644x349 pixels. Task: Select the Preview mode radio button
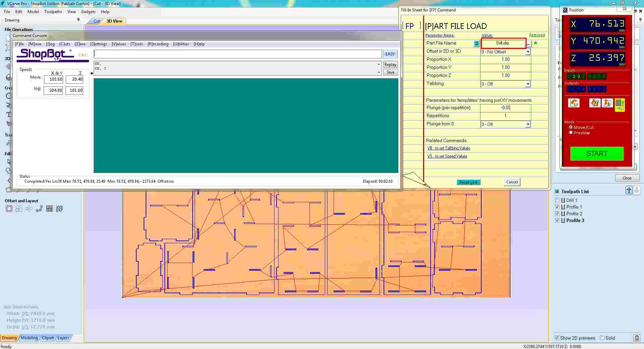[x=571, y=132]
